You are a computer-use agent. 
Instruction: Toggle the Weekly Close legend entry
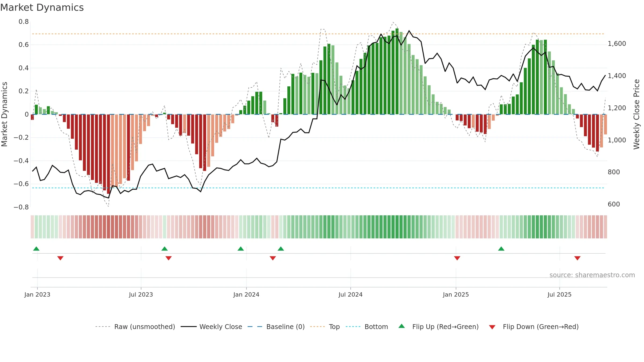[x=211, y=327]
